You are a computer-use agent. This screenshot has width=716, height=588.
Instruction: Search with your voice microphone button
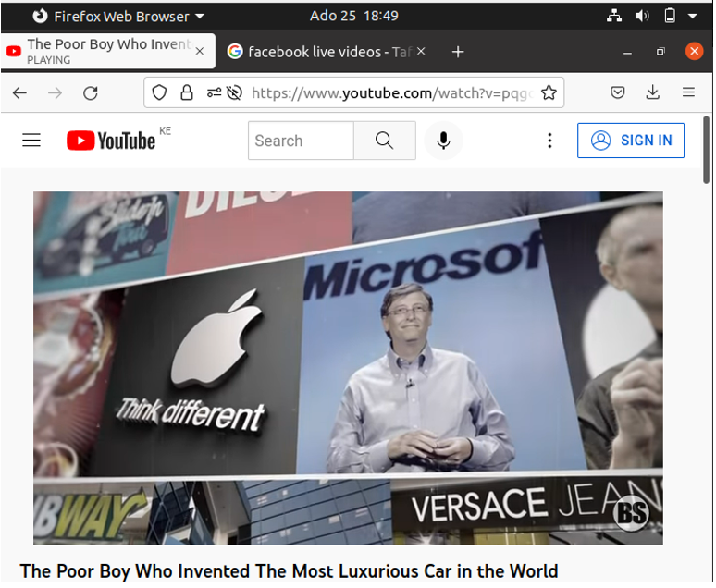pyautogui.click(x=443, y=141)
